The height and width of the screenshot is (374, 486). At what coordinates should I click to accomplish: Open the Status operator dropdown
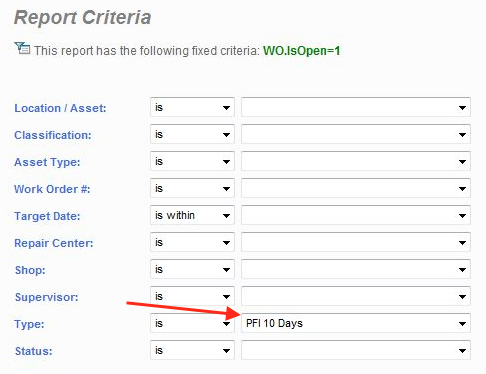point(192,351)
